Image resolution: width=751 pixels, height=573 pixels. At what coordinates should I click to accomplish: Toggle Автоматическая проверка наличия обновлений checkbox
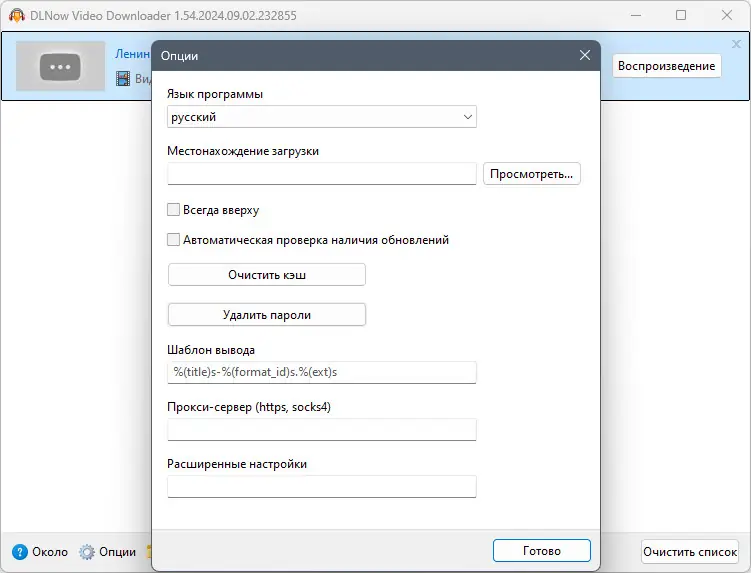click(174, 240)
